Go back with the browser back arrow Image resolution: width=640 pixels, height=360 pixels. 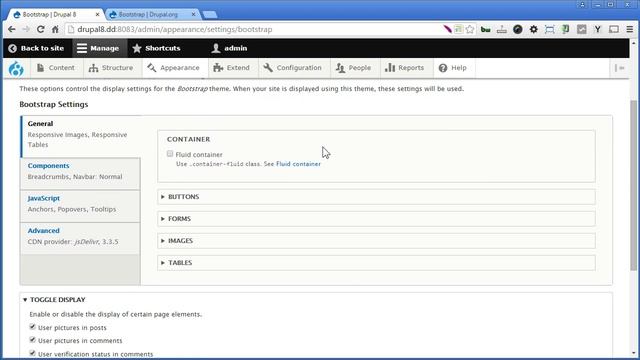pos(11,29)
